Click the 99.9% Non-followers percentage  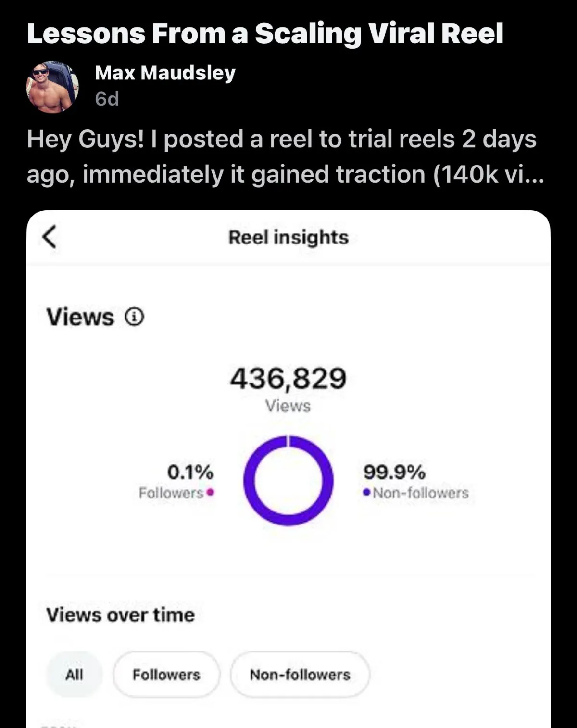[394, 472]
